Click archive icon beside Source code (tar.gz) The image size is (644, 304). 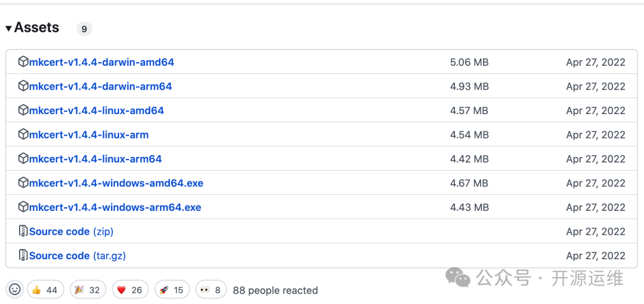click(23, 256)
